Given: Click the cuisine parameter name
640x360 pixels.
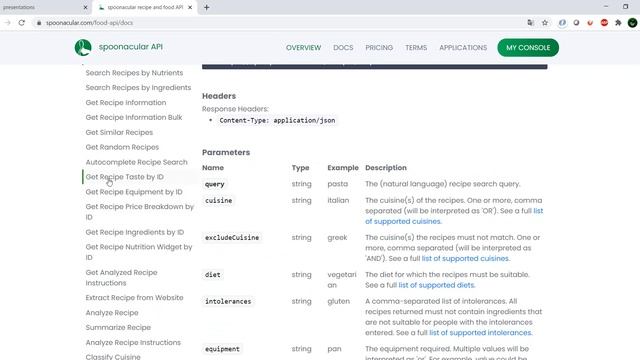Looking at the screenshot, I should pos(218,200).
